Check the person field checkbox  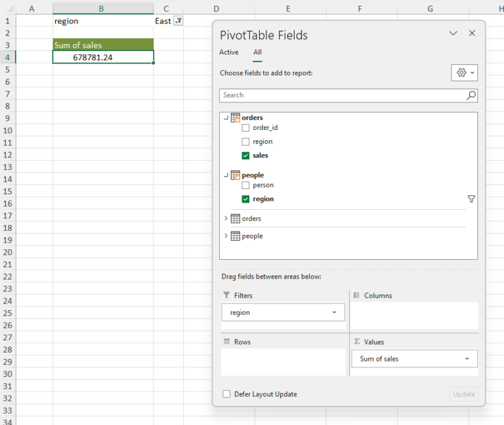(x=245, y=186)
